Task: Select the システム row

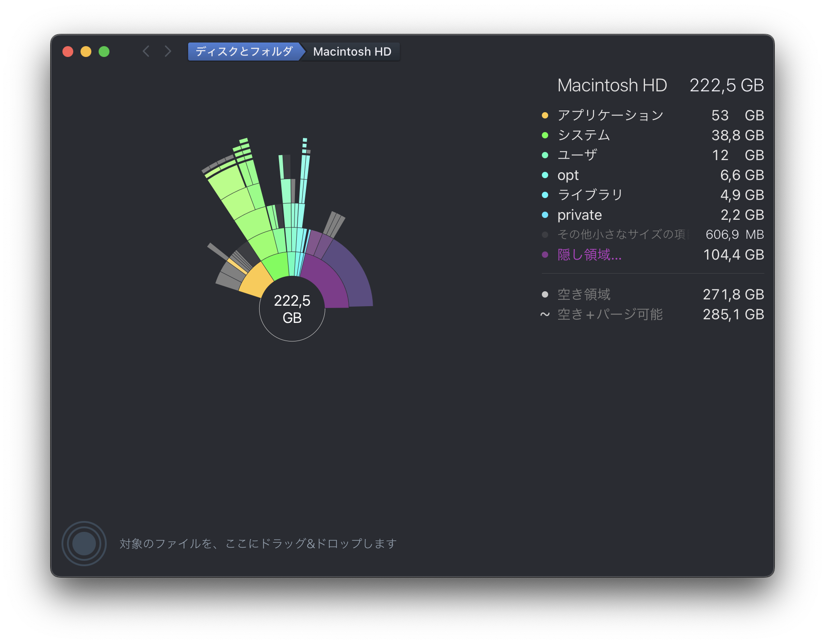Action: click(653, 135)
